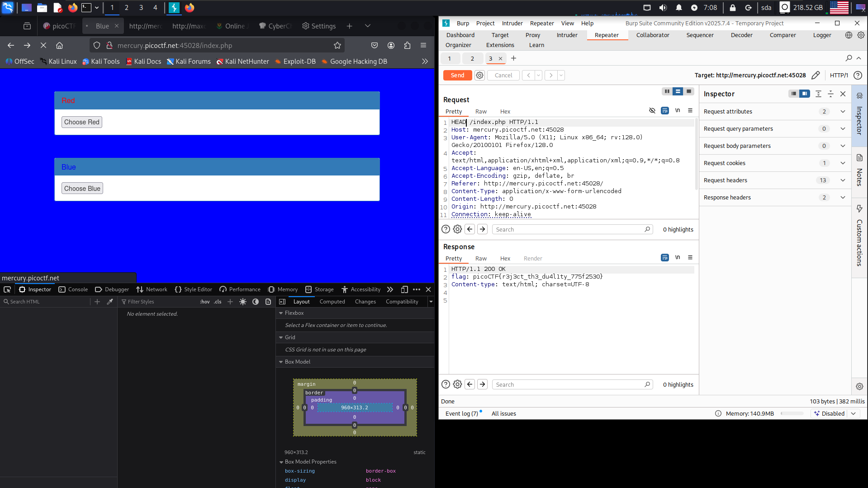
Task: Edit target using the pencil icon
Action: tap(816, 76)
